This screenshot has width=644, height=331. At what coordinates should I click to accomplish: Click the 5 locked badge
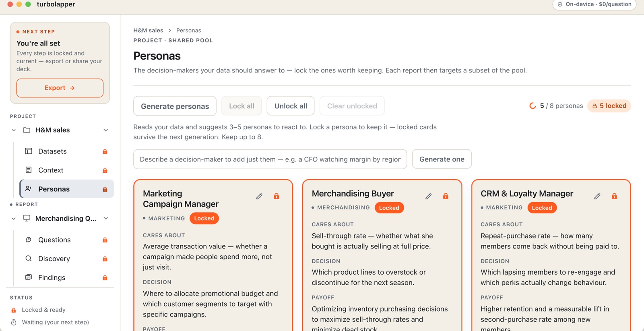coord(609,106)
